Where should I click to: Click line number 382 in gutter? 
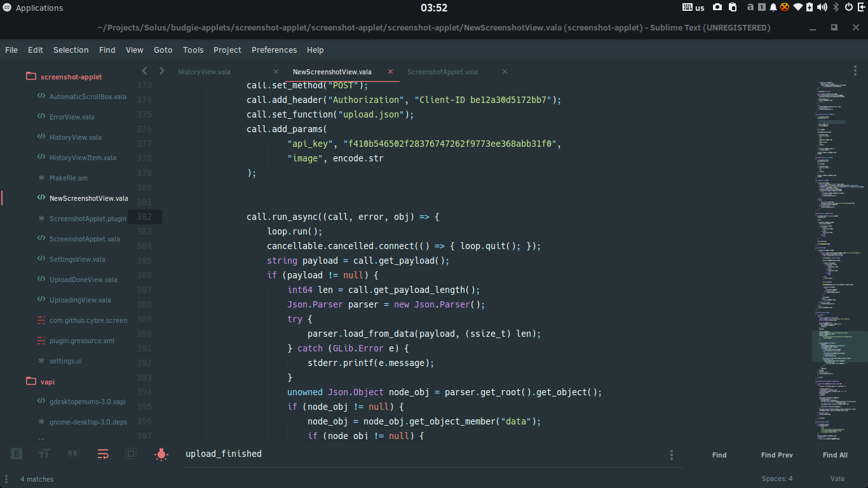click(144, 217)
